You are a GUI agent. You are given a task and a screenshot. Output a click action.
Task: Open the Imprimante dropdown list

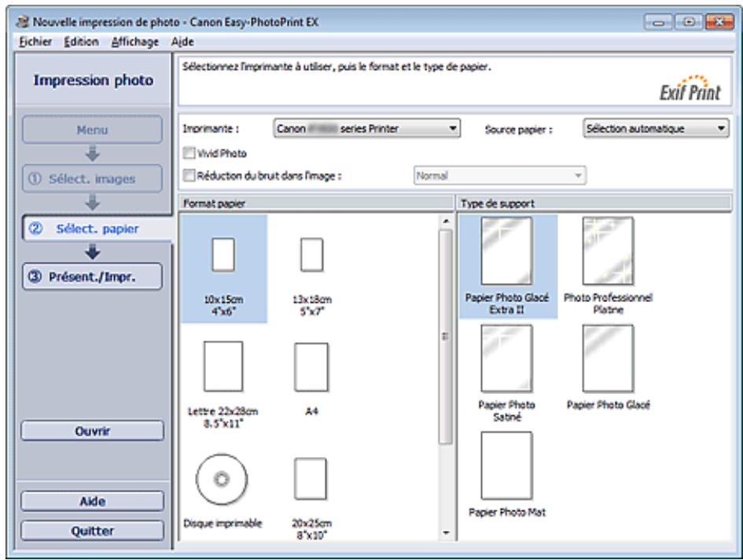point(366,128)
